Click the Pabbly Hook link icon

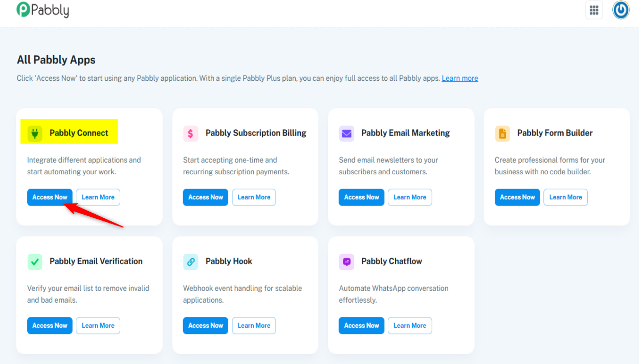pyautogui.click(x=191, y=262)
